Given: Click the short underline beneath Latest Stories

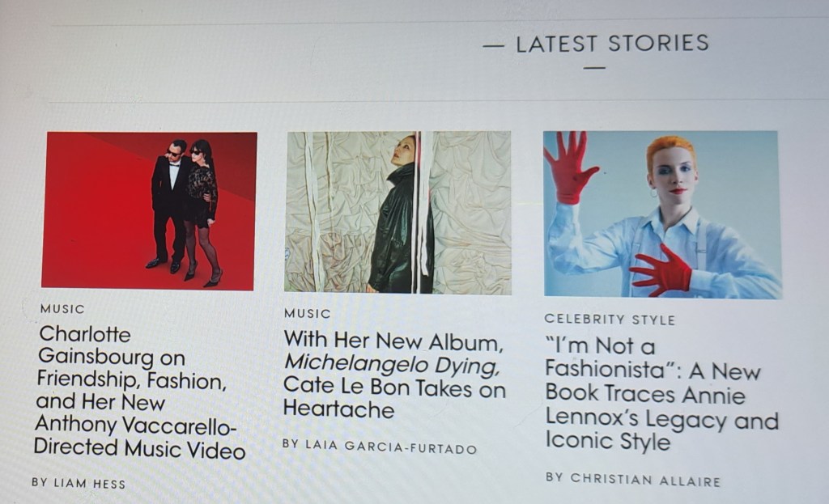Looking at the screenshot, I should (x=595, y=68).
